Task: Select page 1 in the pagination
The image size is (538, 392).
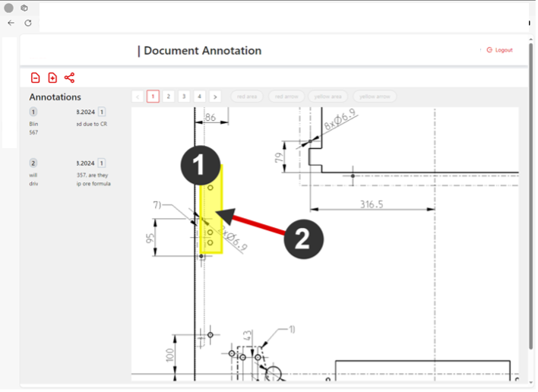Action: click(x=153, y=96)
